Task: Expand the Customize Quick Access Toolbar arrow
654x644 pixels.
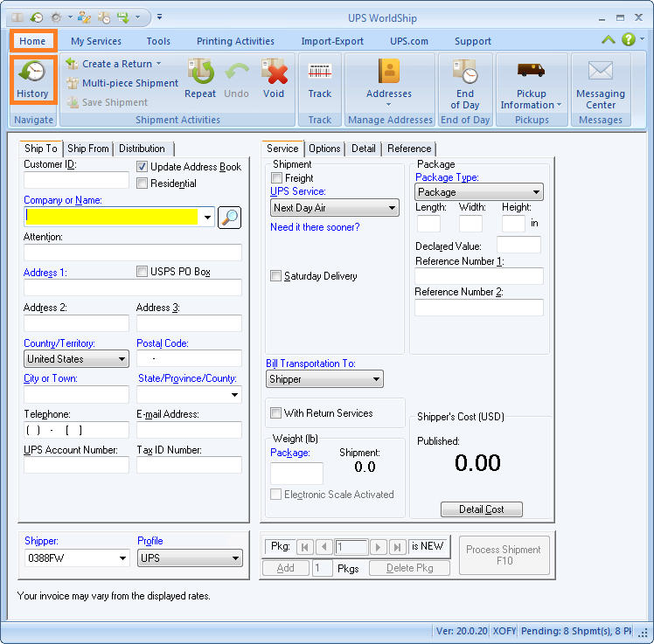Action: [159, 17]
